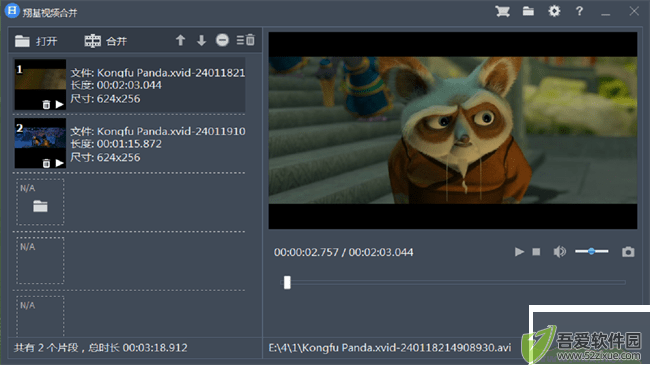Screen dimensions: 650x365
Task: Select clip 2 thumbnail
Action: coord(40,143)
